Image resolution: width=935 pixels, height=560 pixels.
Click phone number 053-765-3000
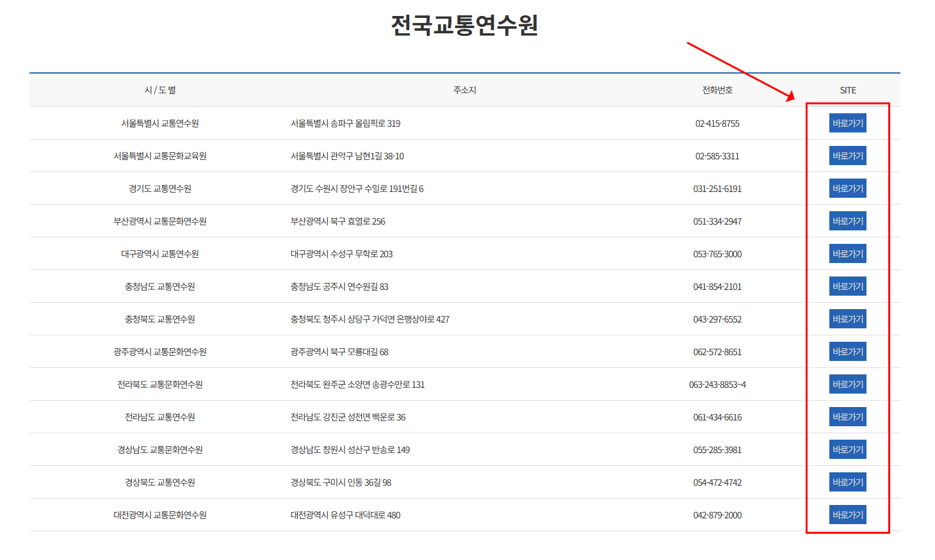tap(717, 253)
